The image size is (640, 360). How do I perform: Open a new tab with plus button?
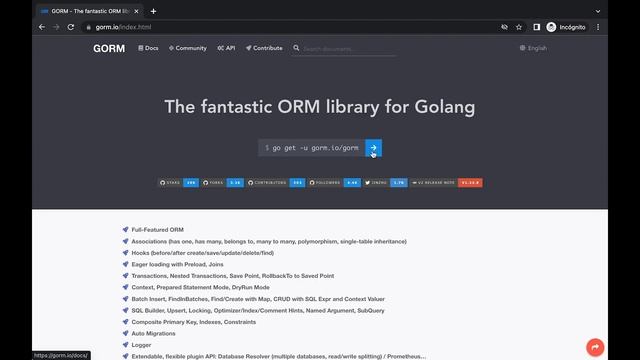[x=153, y=11]
